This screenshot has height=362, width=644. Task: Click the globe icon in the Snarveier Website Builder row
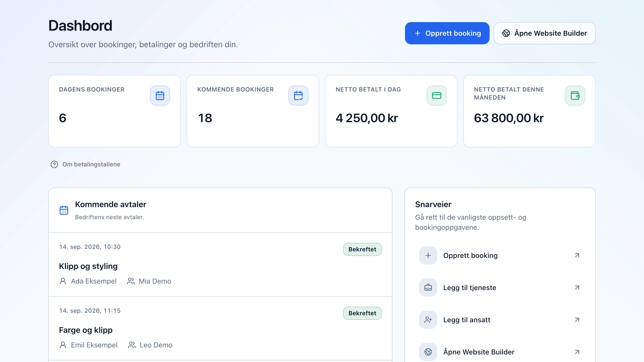coord(428,352)
